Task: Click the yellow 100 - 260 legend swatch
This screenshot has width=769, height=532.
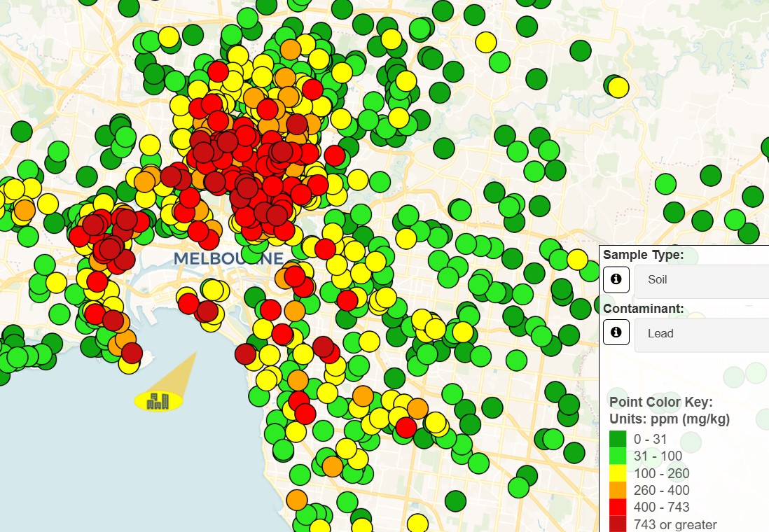Action: 618,473
